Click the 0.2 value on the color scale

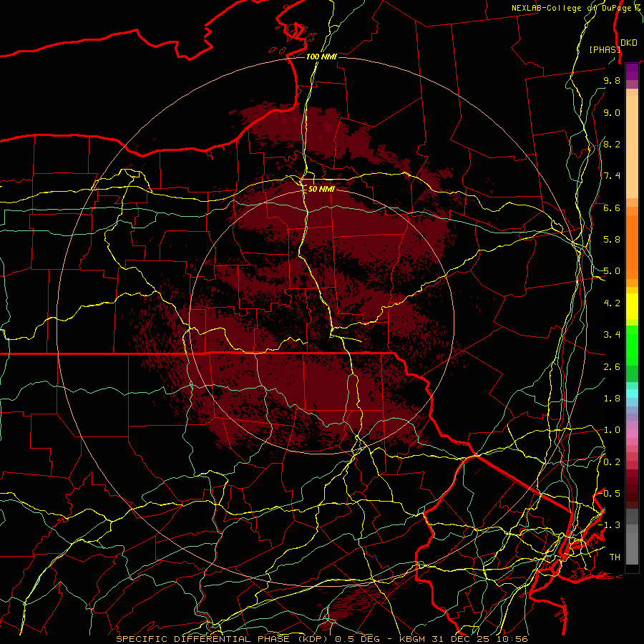[612, 462]
